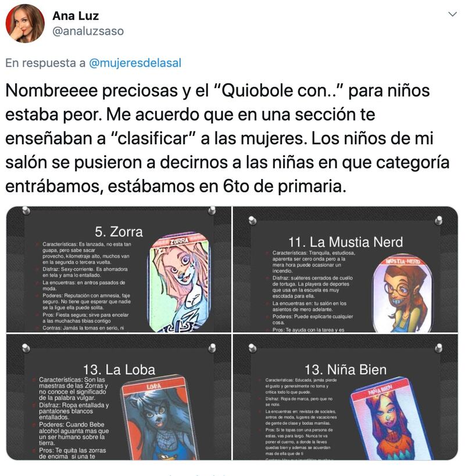Click the Mustia-Nerd character card illustration
Image resolution: width=465 pixels, height=476 pixels.
(403, 294)
